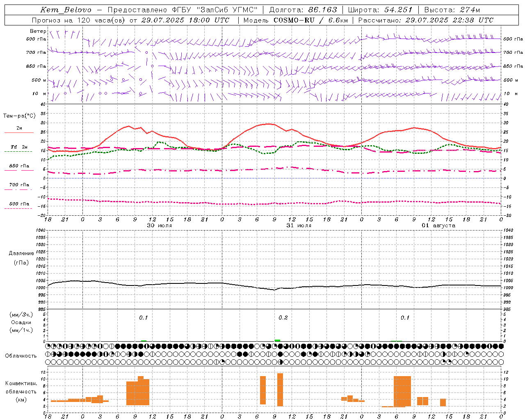Image resolution: width=525 pixels, height=420 pixels.
Task: Click the 'Давление' pressure panel label
Action: pyautogui.click(x=21, y=253)
